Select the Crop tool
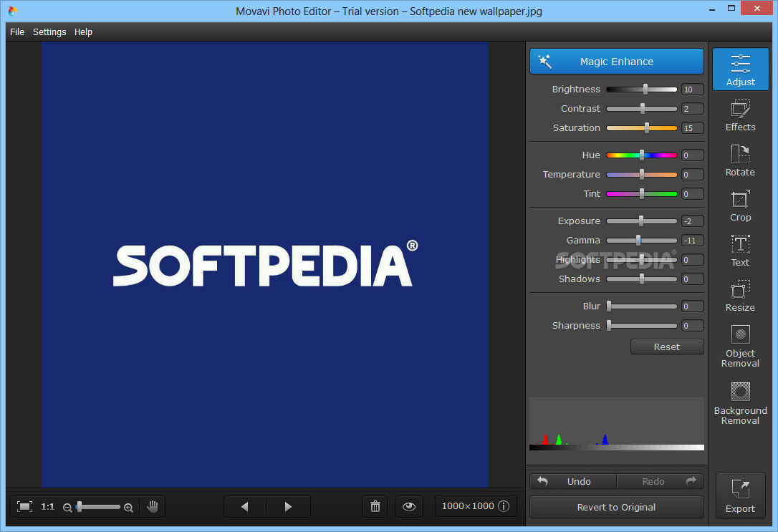This screenshot has width=778, height=532. [x=740, y=205]
